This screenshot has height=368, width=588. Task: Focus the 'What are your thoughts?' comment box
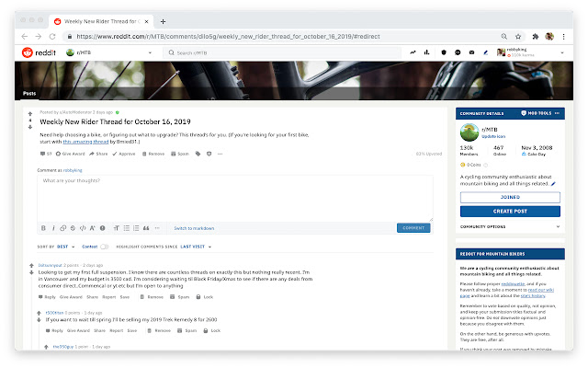pos(235,199)
